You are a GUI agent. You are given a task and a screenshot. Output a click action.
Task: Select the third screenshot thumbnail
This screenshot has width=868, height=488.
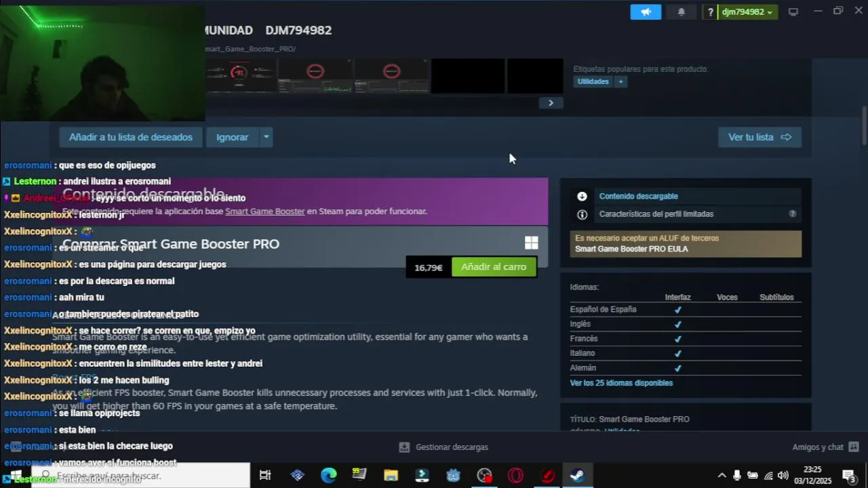[x=391, y=75]
